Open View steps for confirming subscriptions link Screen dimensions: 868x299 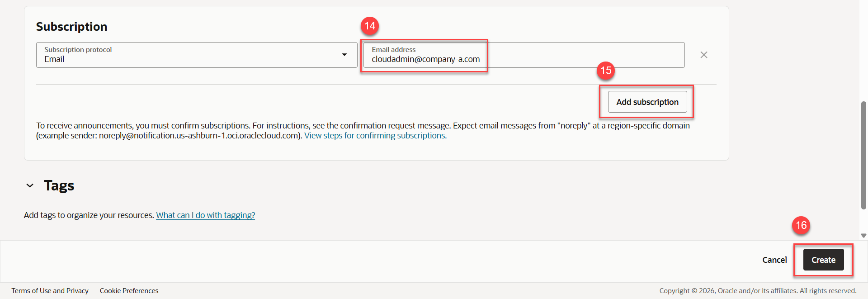[x=375, y=136]
